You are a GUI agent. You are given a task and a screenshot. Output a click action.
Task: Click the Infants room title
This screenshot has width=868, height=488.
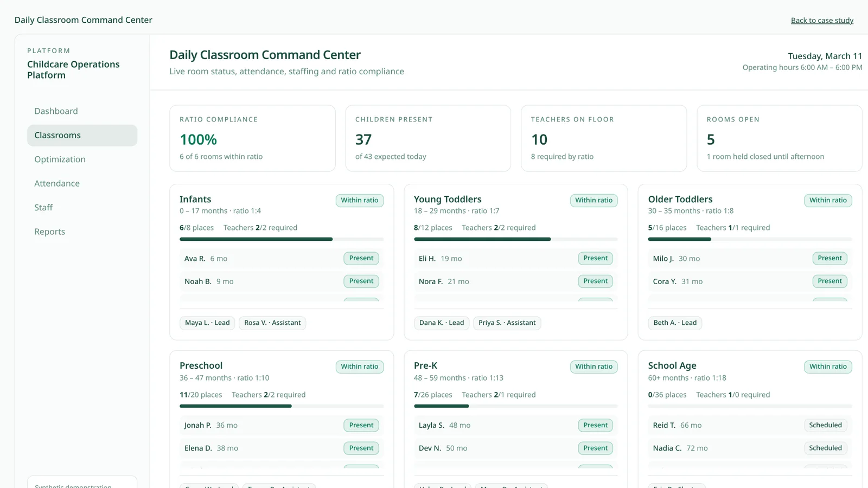coord(195,200)
